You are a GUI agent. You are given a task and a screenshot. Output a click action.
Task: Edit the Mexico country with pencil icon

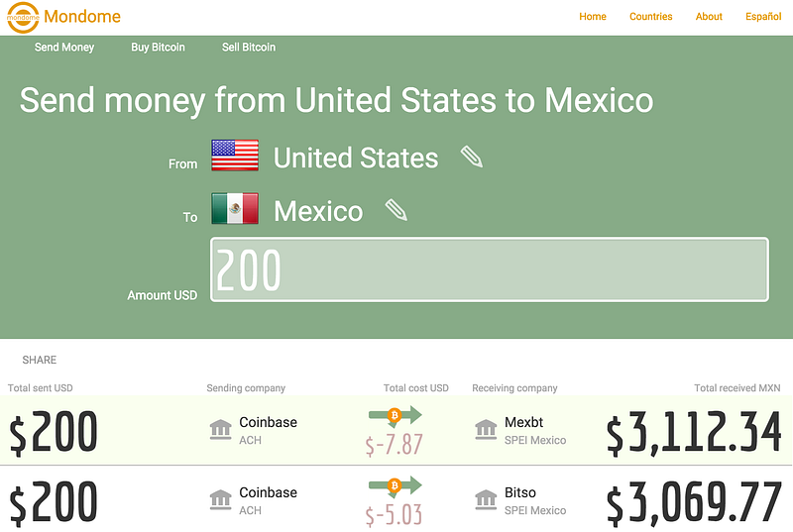click(x=396, y=210)
